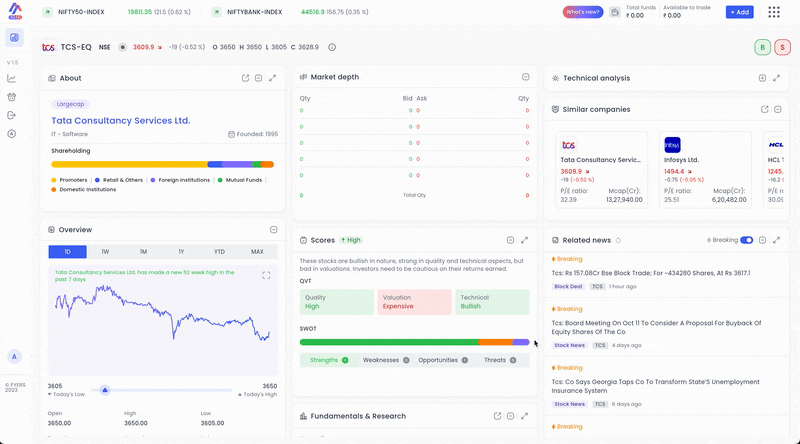800x444 pixels.
Task: Open the user avatar A
Action: (14, 357)
